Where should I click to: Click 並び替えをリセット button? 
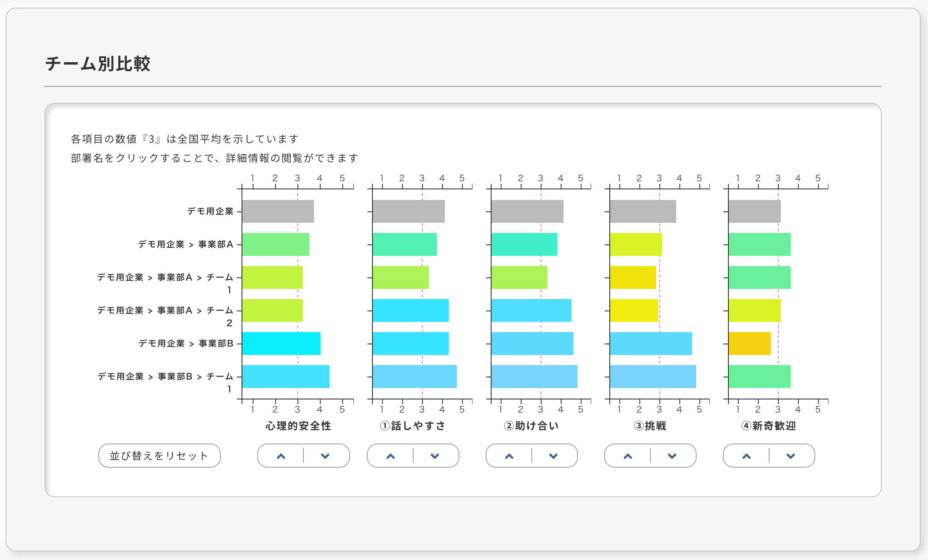pyautogui.click(x=159, y=456)
